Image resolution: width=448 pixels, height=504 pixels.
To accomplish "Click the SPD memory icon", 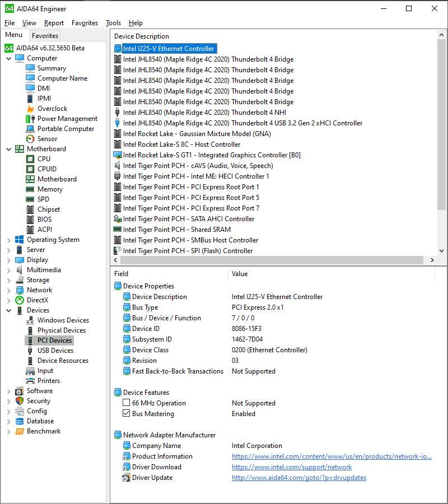I will (x=30, y=199).
